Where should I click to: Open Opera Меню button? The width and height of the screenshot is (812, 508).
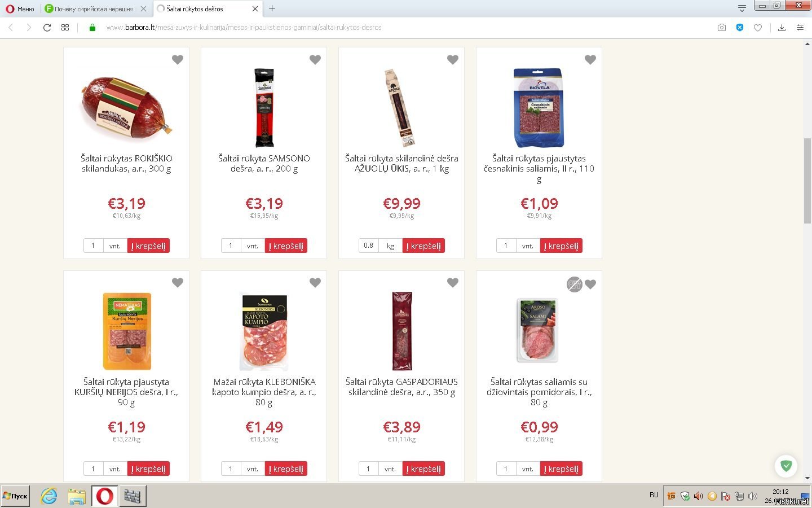(20, 8)
